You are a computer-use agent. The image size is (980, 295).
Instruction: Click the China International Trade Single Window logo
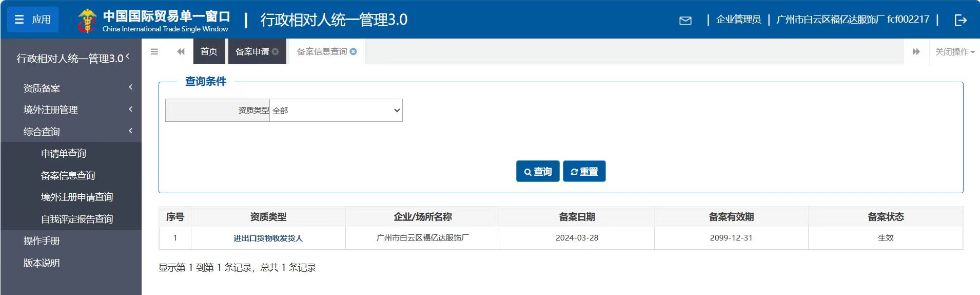pyautogui.click(x=153, y=21)
